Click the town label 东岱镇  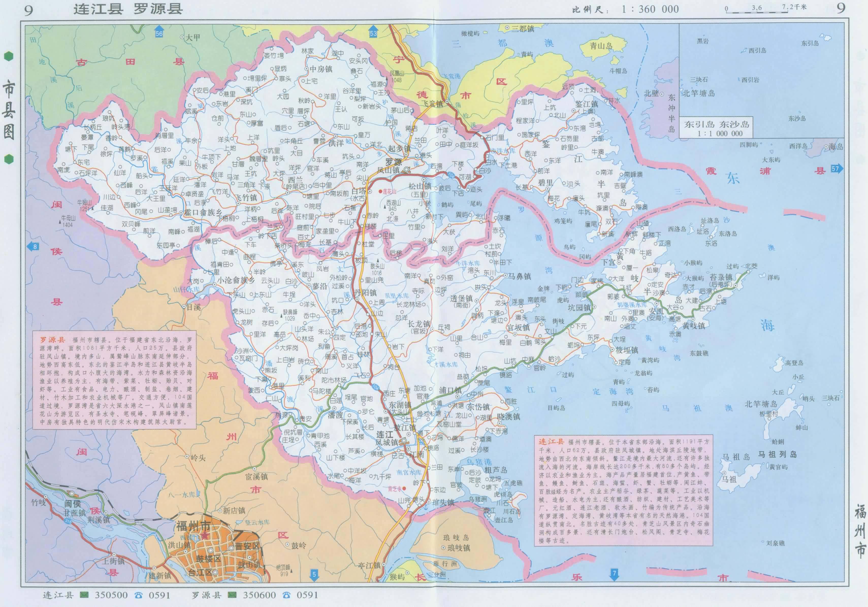478,407
